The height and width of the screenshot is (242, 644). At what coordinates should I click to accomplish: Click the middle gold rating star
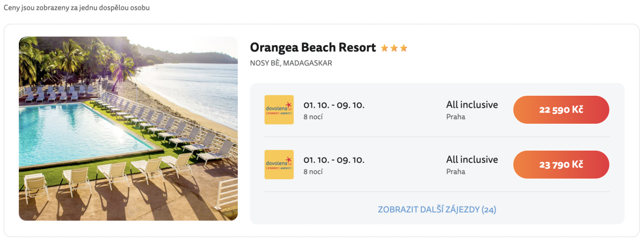click(394, 48)
